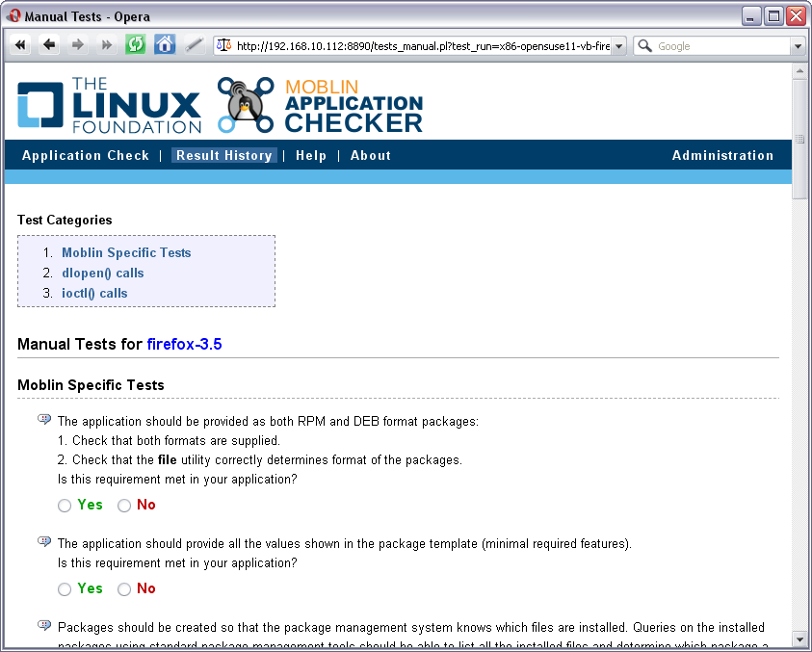Screen dimensions: 812x652
Task: Click the 'Manual Tests for' heading text
Action: [x=80, y=345]
